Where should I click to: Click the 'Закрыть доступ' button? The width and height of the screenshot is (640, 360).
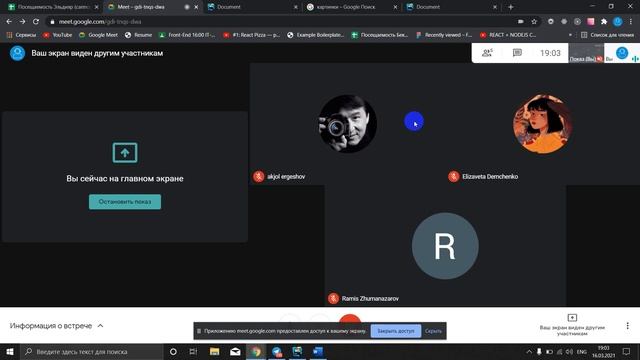coord(396,331)
